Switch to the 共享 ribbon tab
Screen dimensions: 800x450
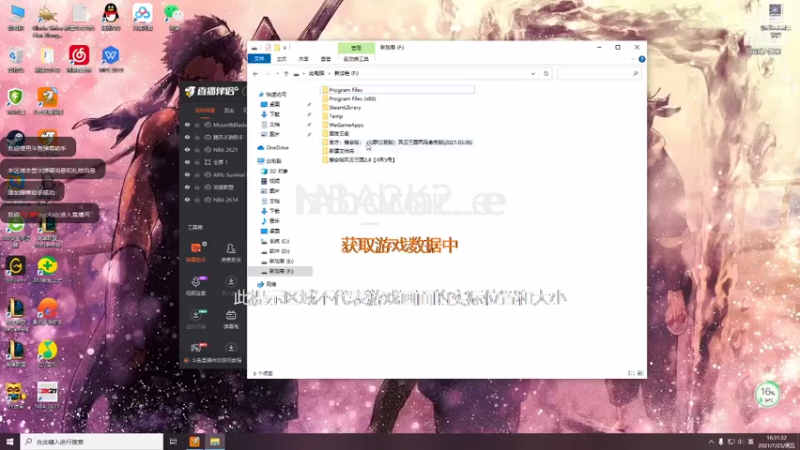(x=304, y=59)
